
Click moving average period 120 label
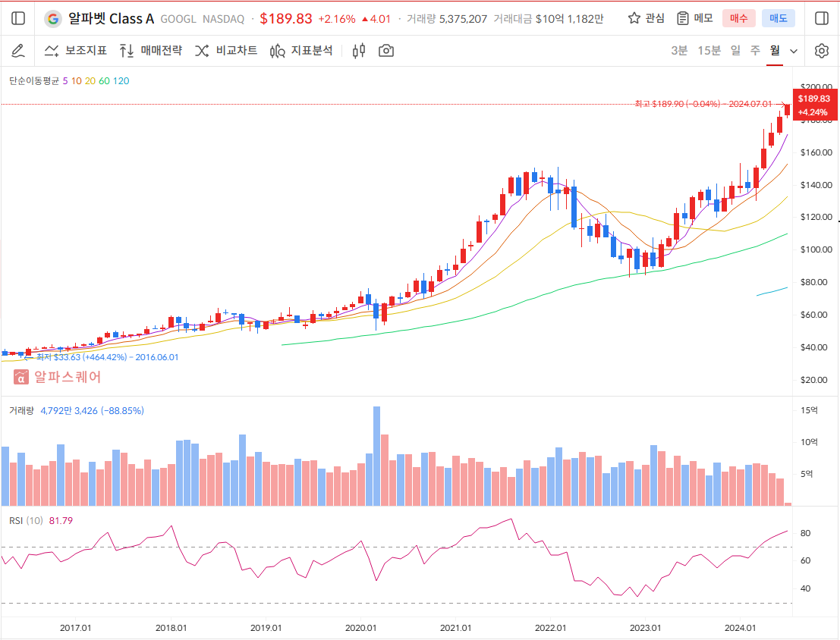pyautogui.click(x=121, y=81)
